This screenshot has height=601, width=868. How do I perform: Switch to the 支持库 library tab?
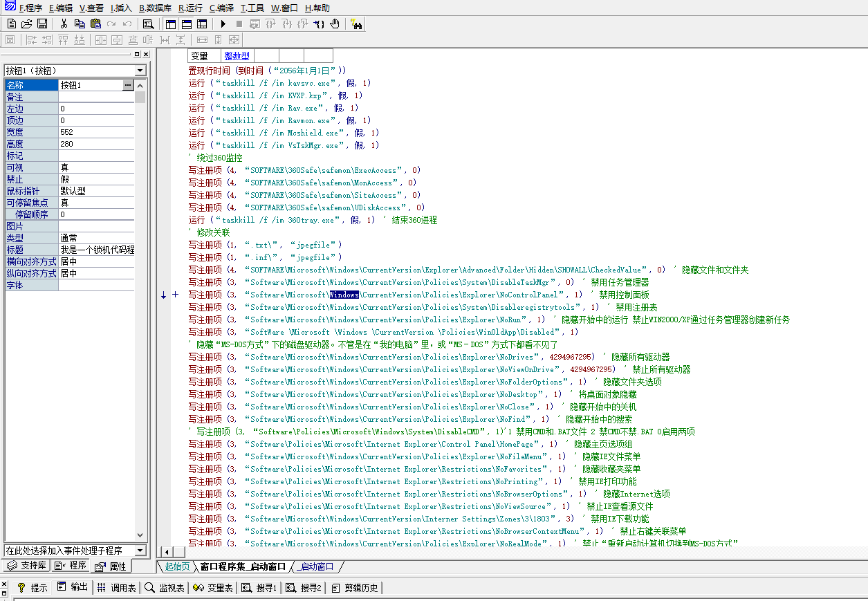(27, 566)
